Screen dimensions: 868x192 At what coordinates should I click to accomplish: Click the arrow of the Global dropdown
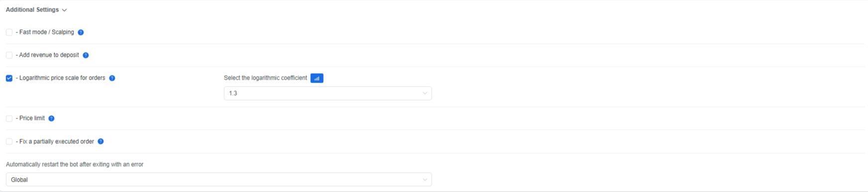tap(425, 180)
